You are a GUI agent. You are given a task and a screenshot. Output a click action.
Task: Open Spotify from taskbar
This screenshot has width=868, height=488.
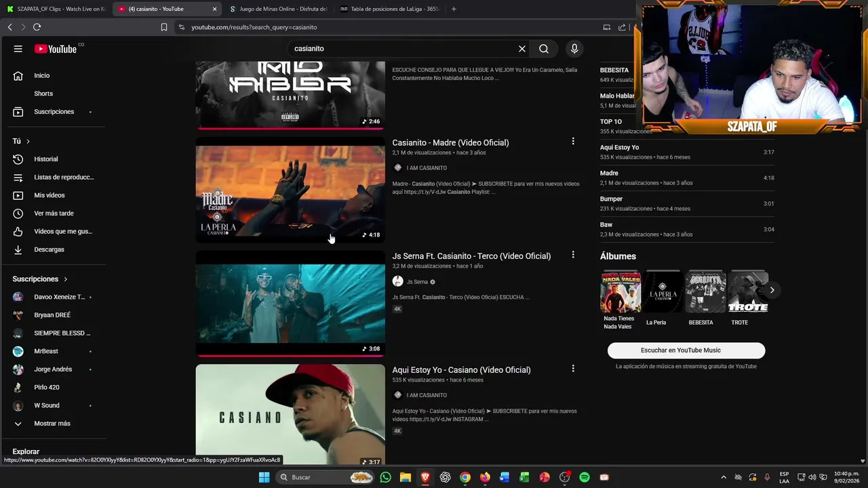(x=585, y=477)
